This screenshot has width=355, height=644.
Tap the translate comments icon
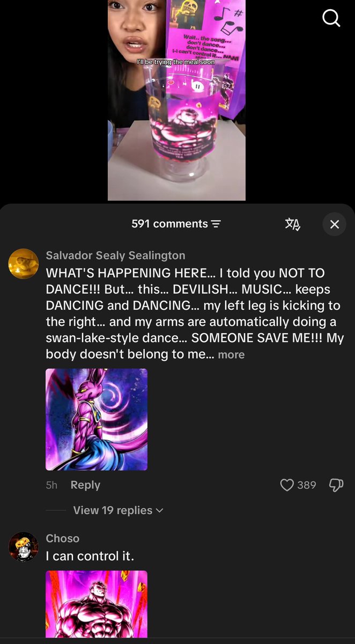coord(293,224)
